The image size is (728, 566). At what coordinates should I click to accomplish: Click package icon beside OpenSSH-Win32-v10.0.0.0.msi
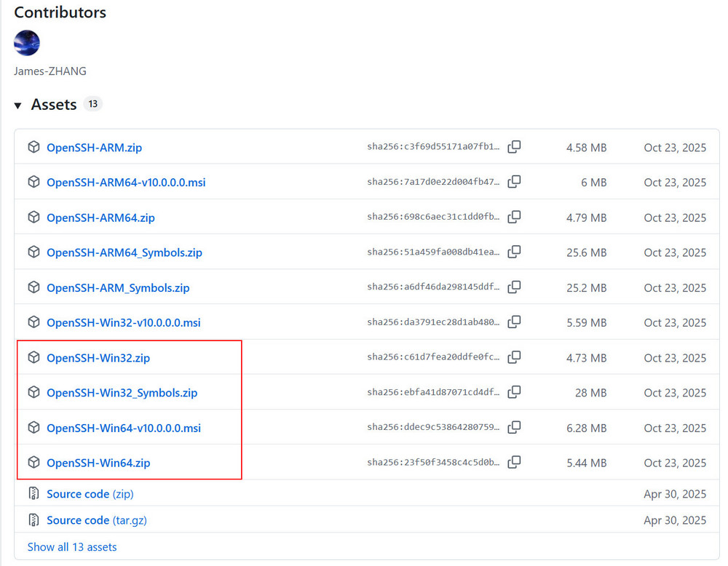pyautogui.click(x=33, y=322)
